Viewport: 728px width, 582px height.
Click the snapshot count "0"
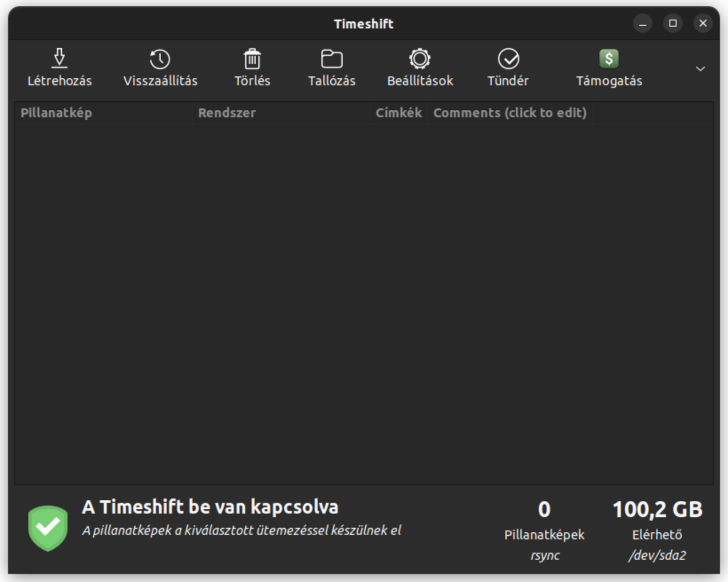point(544,509)
